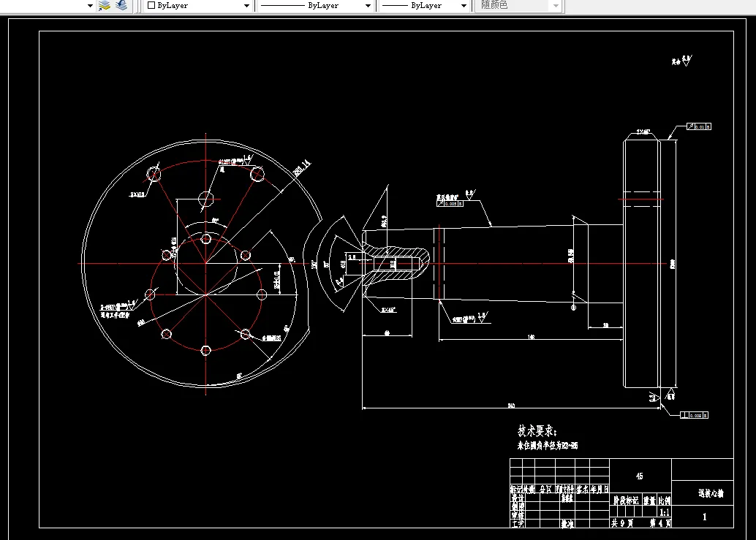Click 第 4 页 in title block
Image resolution: width=756 pixels, height=540 pixels.
click(x=660, y=522)
